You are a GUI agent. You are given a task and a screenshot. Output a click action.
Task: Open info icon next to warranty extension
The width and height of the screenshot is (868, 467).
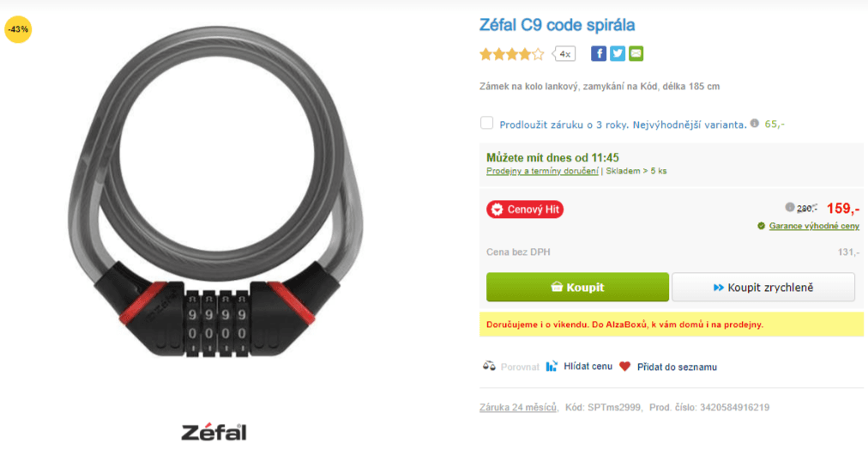click(755, 124)
